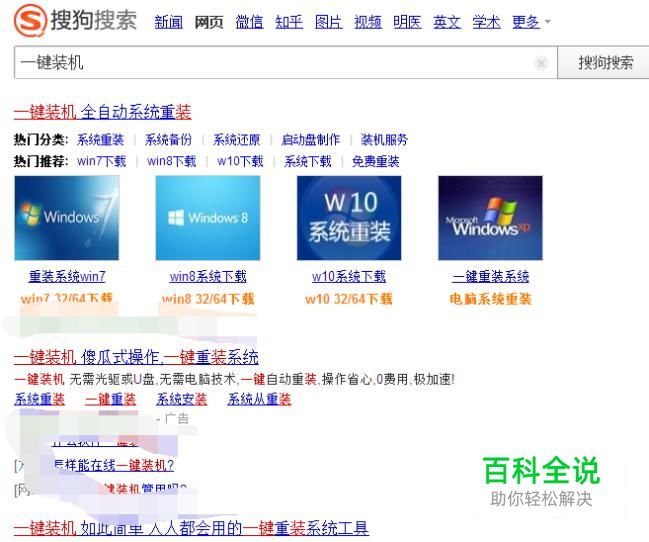Follow the win8下载 recommended link

click(x=171, y=161)
